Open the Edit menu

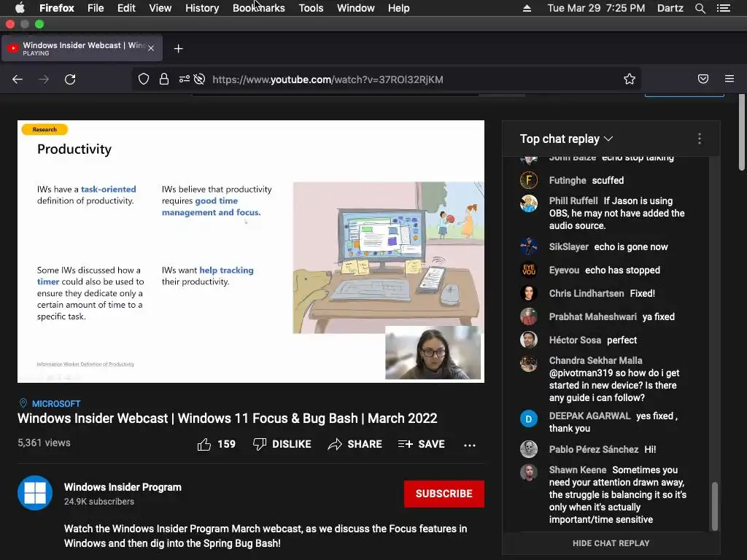[126, 8]
